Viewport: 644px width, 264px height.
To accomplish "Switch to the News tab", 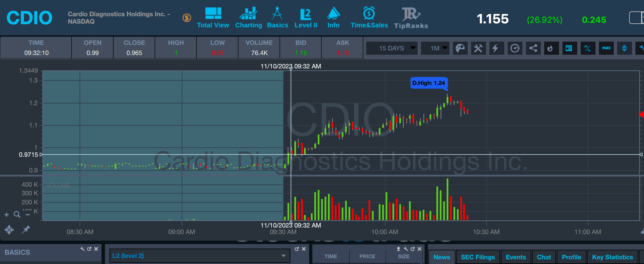I will point(442,257).
